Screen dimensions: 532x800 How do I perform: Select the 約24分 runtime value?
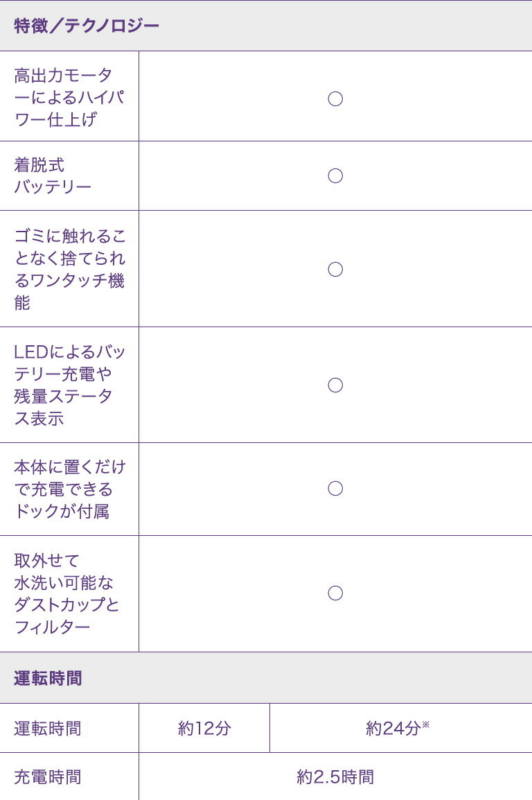392,729
